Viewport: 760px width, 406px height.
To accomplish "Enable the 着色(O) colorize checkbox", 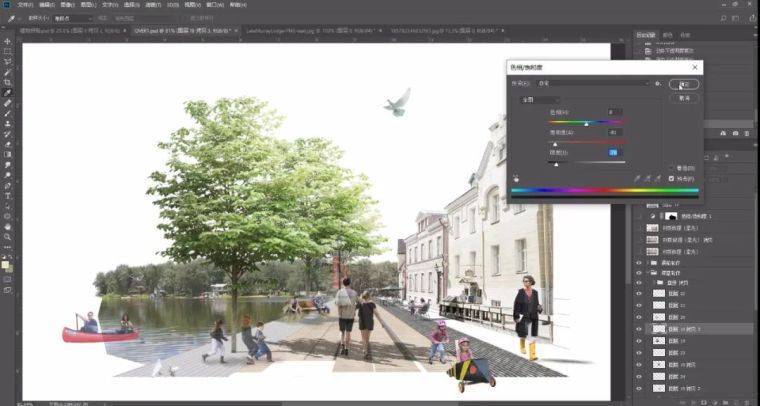I will [671, 168].
